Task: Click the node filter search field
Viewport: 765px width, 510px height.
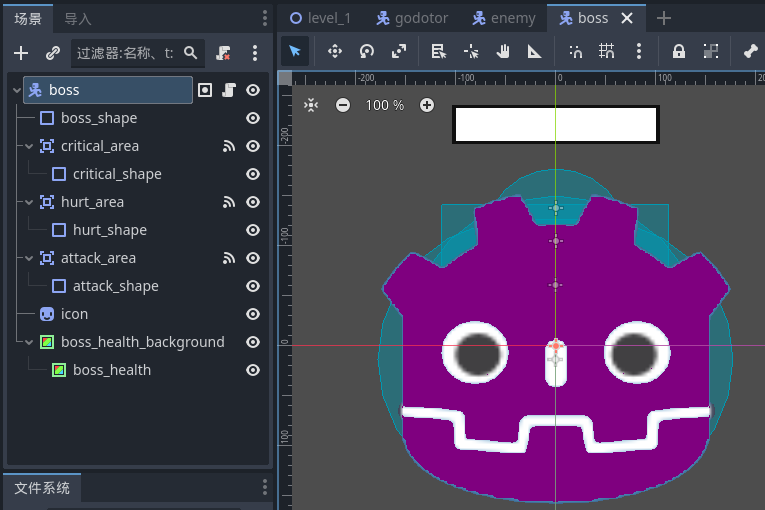Action: coord(127,53)
